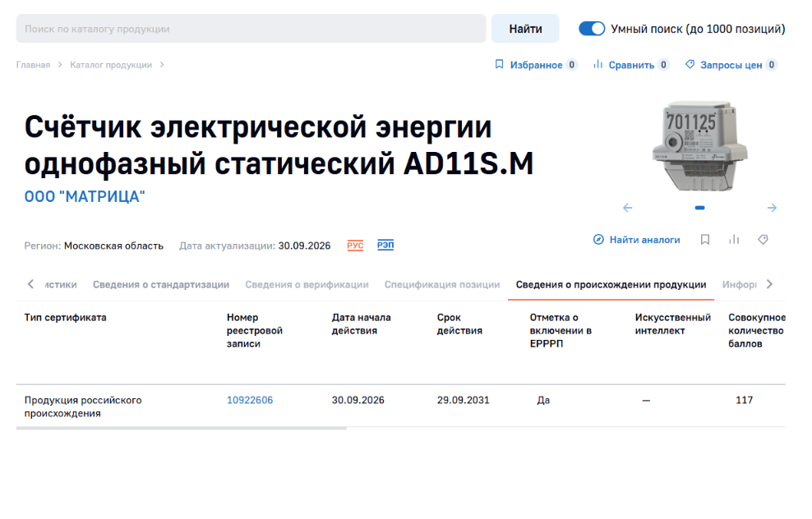This screenshot has height=519, width=812.
Task: Open registry record link 10922606
Action: point(250,400)
